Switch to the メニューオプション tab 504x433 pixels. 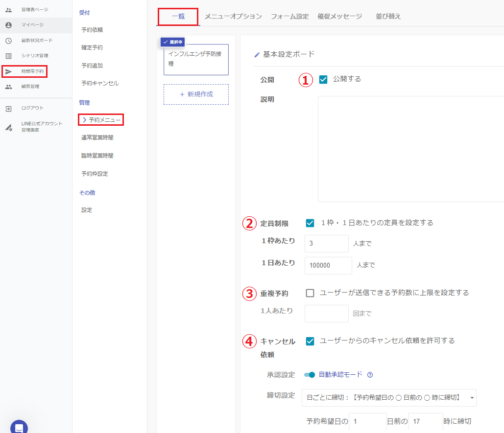click(x=233, y=17)
